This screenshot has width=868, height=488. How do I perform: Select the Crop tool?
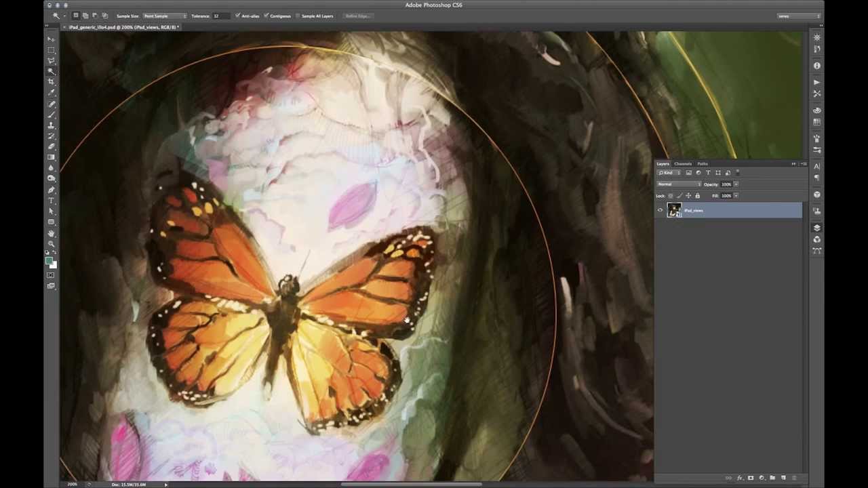(51, 81)
